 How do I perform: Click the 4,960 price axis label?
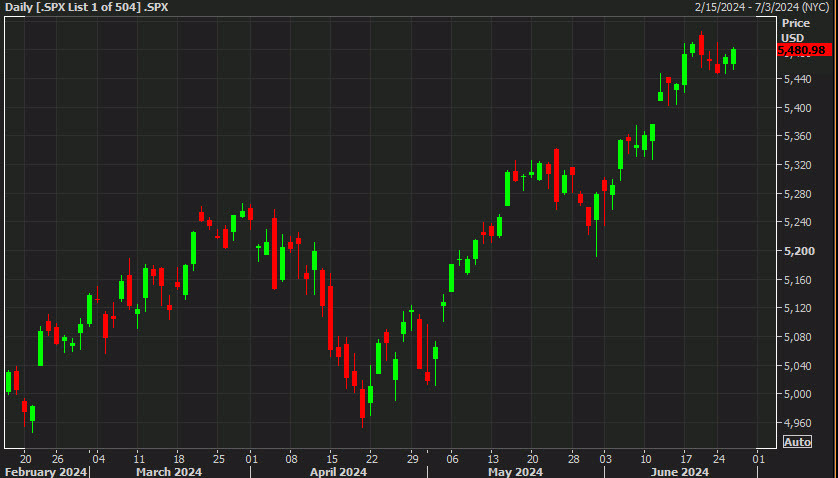click(797, 423)
